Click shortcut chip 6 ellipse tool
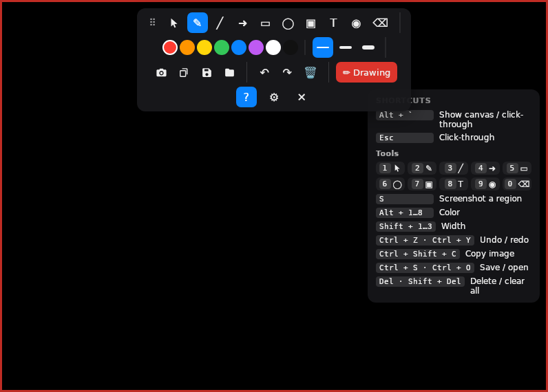The image size is (548, 392). coord(390,184)
